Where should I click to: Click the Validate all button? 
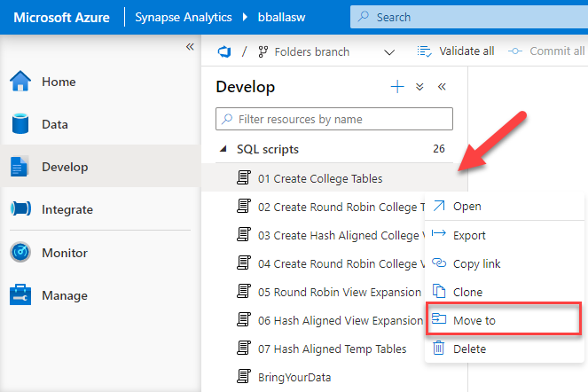pyautogui.click(x=456, y=51)
